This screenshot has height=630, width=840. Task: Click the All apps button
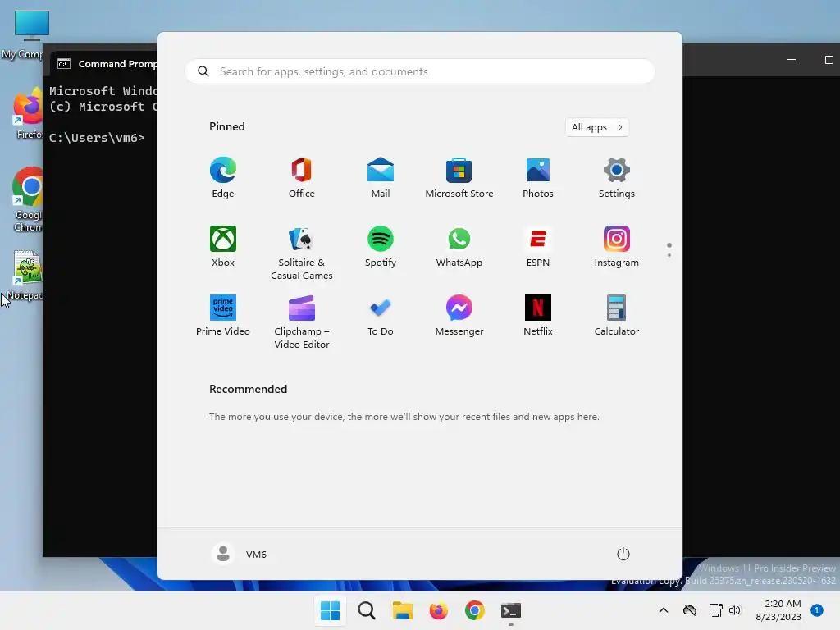tap(597, 127)
